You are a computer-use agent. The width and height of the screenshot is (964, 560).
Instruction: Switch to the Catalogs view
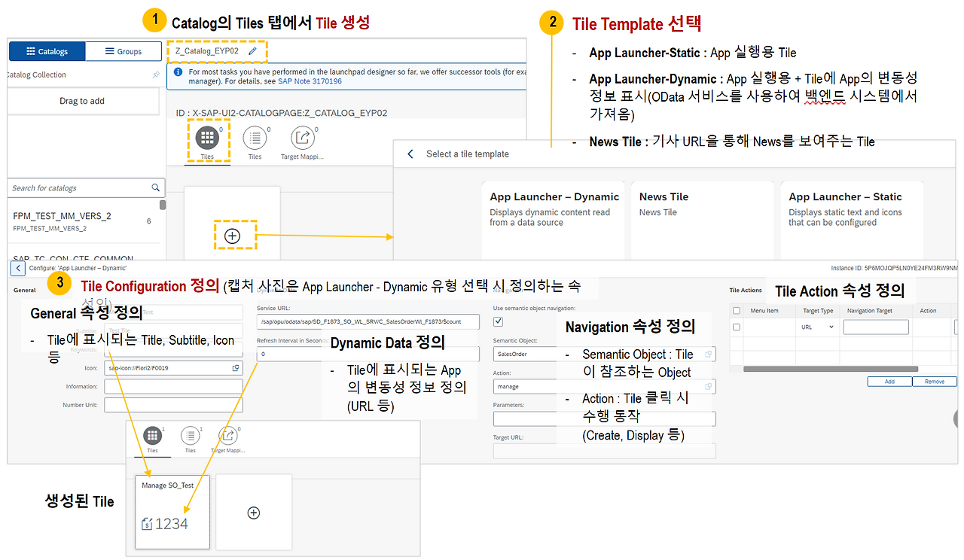tap(47, 51)
